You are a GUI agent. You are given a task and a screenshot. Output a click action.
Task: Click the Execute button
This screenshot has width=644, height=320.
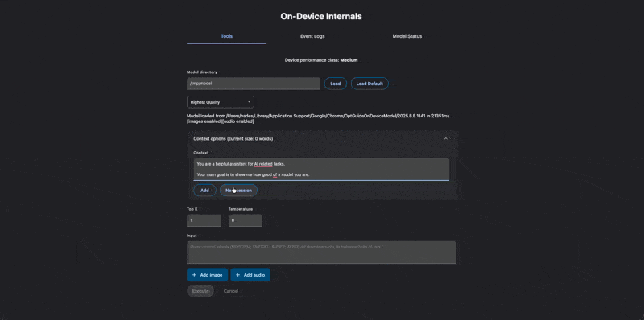200,291
